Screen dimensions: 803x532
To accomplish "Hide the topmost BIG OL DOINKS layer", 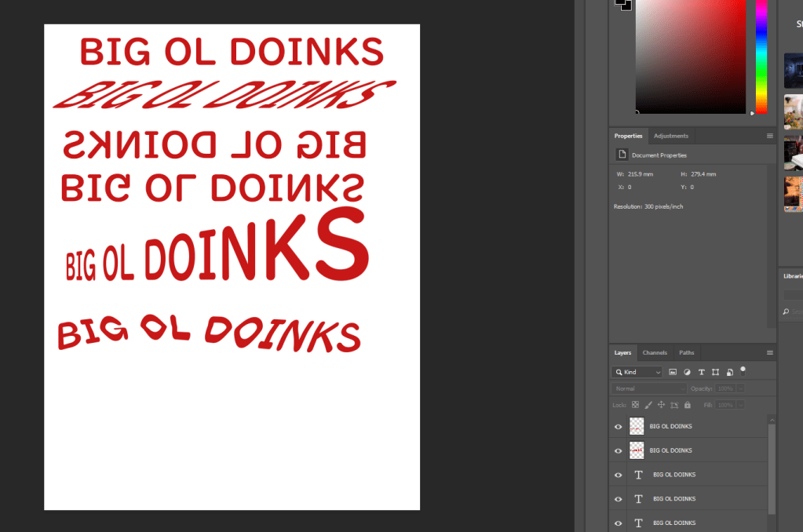I will click(x=618, y=427).
